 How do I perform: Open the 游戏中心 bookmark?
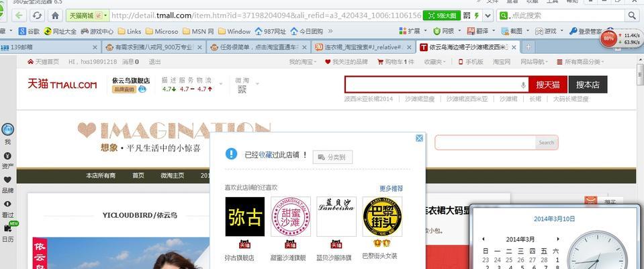click(97, 31)
